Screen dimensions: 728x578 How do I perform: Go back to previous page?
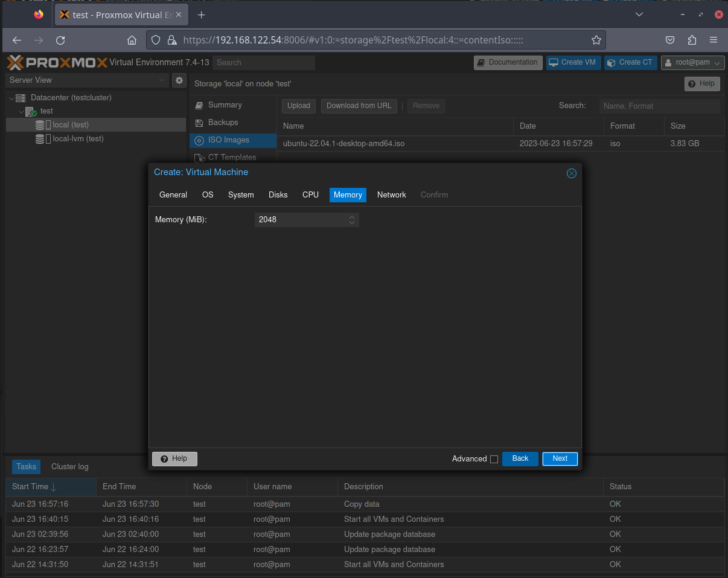(17, 40)
